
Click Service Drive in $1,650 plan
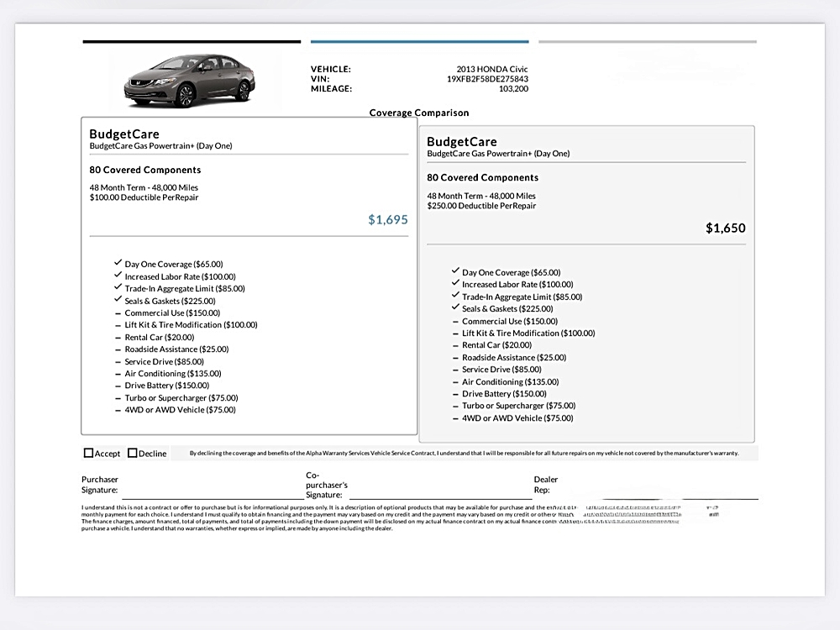click(501, 369)
